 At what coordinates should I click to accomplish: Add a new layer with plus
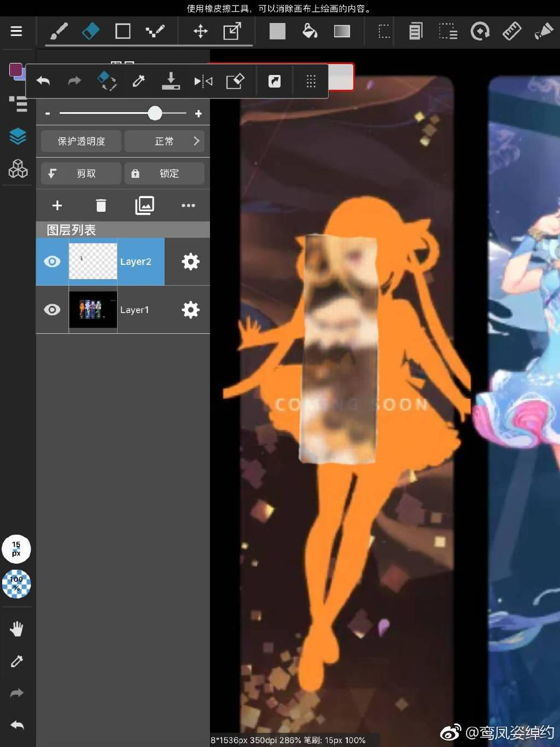pyautogui.click(x=57, y=206)
